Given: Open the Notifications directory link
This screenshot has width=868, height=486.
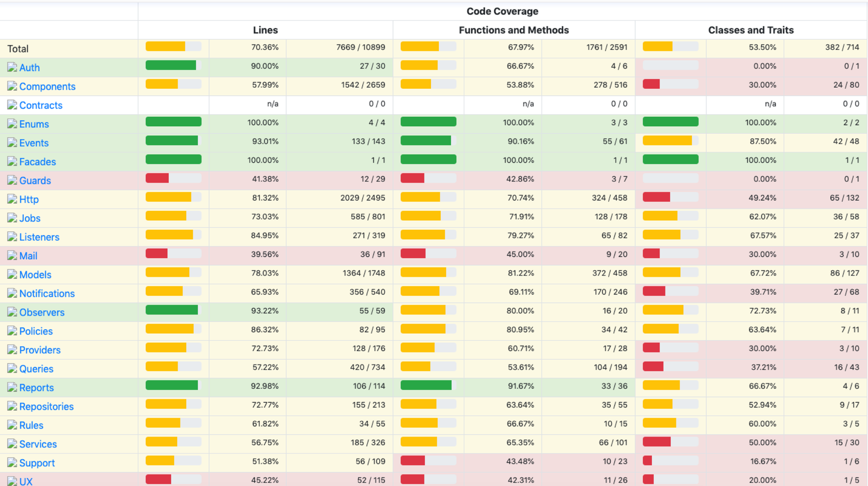Looking at the screenshot, I should 47,293.
